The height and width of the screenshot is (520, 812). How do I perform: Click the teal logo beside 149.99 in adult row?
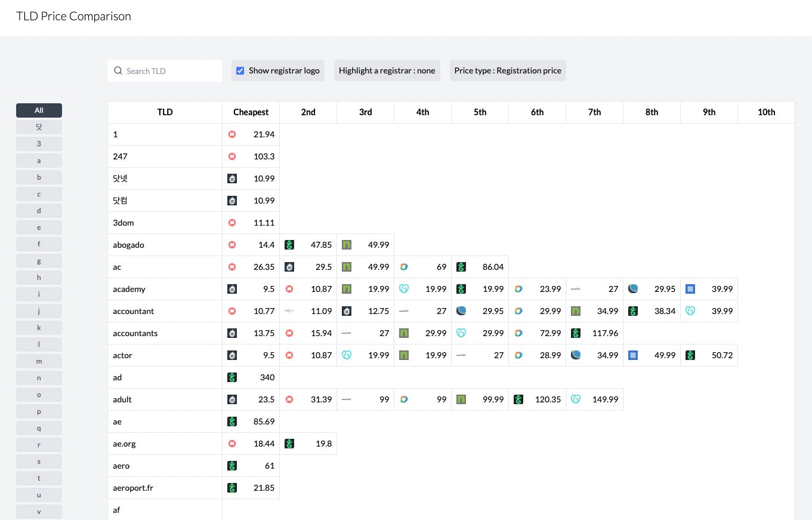tap(576, 399)
